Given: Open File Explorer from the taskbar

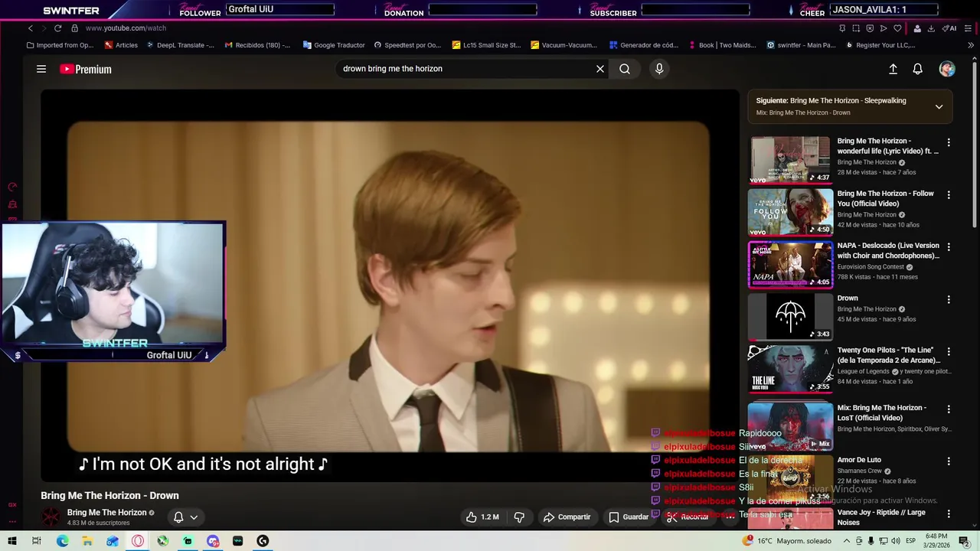Looking at the screenshot, I should 87,541.
